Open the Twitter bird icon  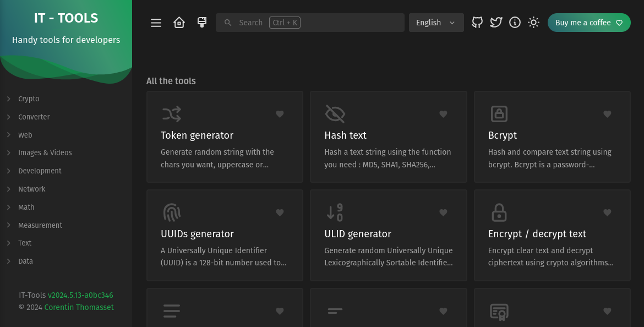point(496,23)
